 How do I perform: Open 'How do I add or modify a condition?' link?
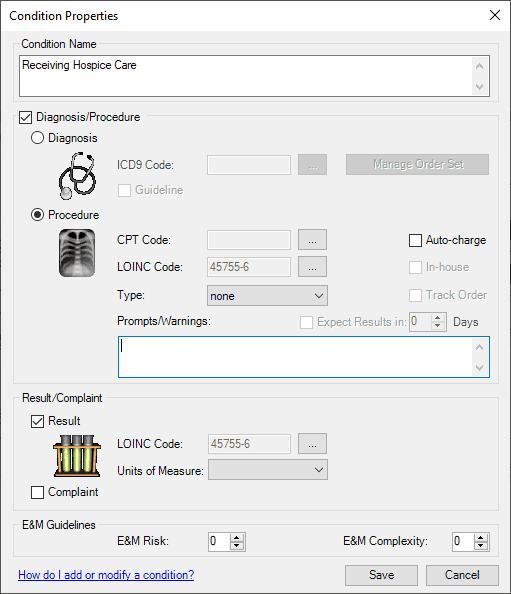[106, 575]
